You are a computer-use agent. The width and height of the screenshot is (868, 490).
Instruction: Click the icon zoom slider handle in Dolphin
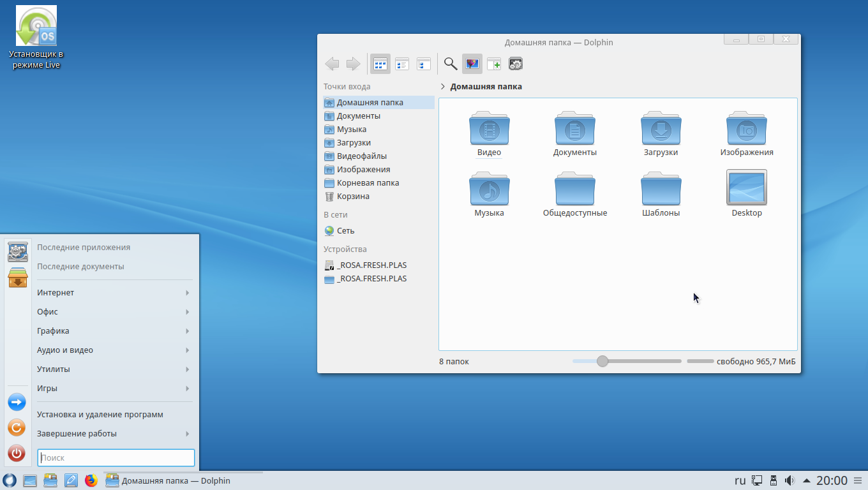click(x=602, y=361)
